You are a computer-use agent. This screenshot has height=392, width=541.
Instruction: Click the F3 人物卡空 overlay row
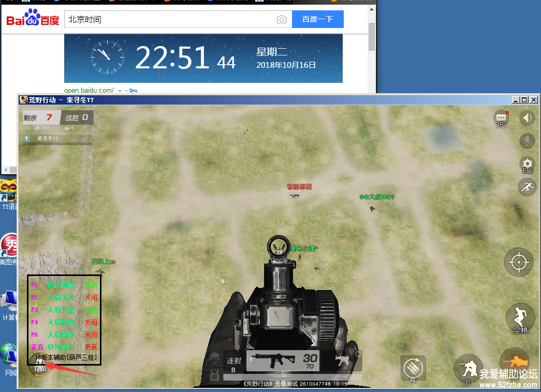click(x=64, y=310)
